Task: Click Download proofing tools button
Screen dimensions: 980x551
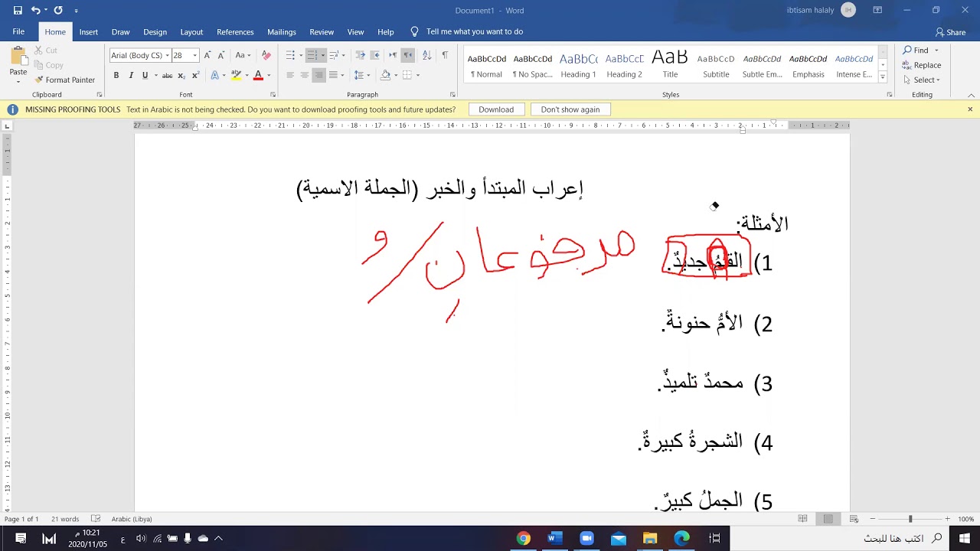Action: 496,109
